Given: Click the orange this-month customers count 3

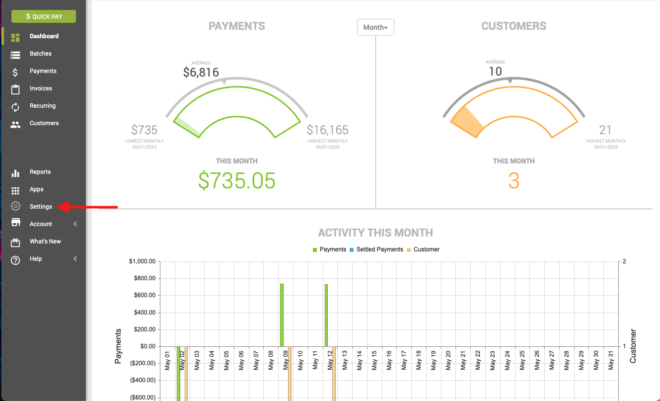Looking at the screenshot, I should tap(514, 181).
